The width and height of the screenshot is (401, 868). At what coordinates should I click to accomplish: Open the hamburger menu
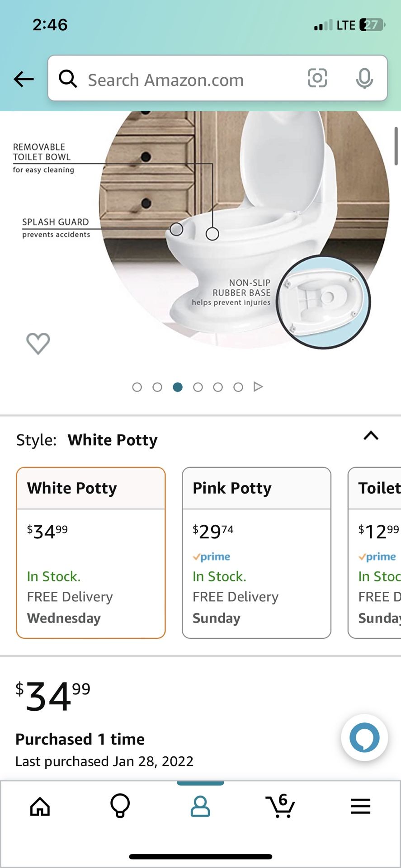pos(360,806)
